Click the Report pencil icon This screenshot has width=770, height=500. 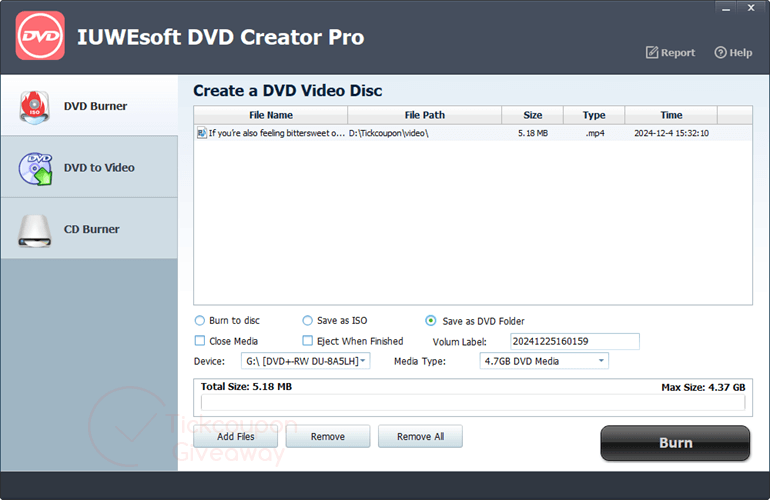pyautogui.click(x=652, y=53)
